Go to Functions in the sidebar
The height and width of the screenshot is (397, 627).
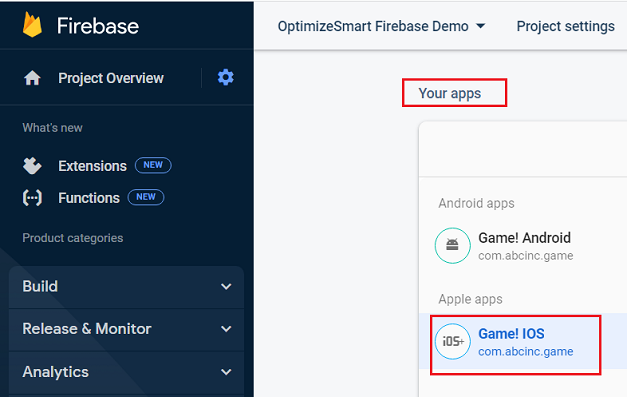pos(89,198)
